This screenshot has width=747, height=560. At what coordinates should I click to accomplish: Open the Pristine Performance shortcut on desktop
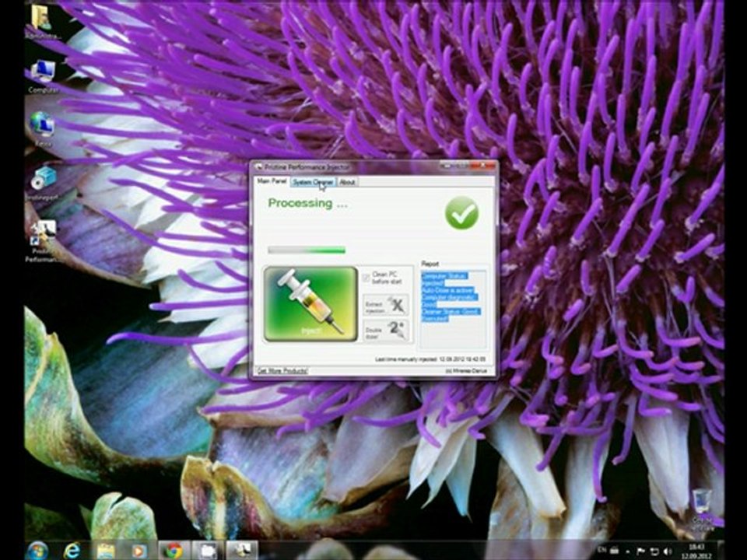click(43, 241)
